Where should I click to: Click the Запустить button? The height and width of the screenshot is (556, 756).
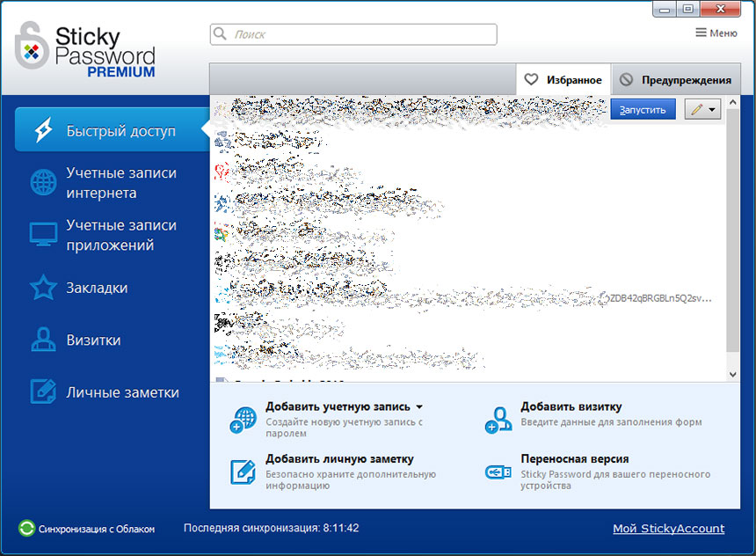click(643, 110)
